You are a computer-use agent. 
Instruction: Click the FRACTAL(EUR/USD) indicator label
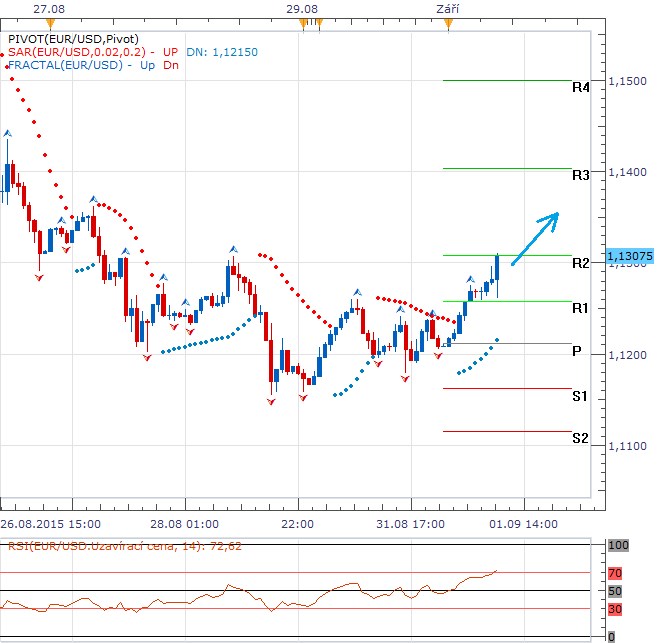click(70, 66)
